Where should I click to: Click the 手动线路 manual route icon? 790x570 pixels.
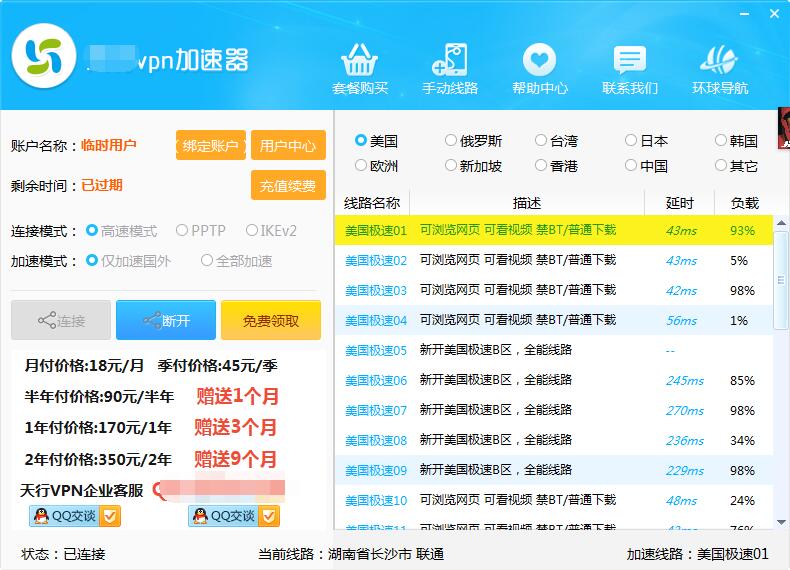coord(450,68)
